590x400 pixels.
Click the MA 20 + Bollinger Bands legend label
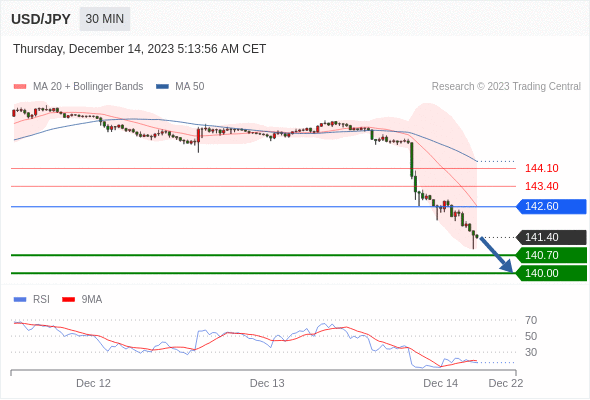(88, 87)
